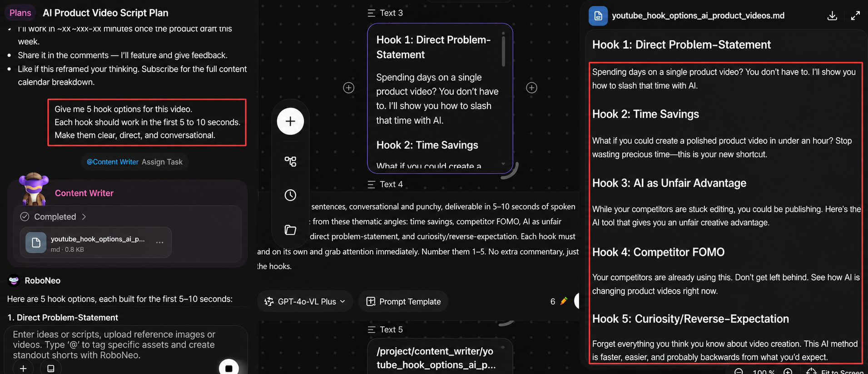Click the 'Hook 1: Direct Problem-Statement' heading in preview
The width and height of the screenshot is (868, 374).
(681, 45)
